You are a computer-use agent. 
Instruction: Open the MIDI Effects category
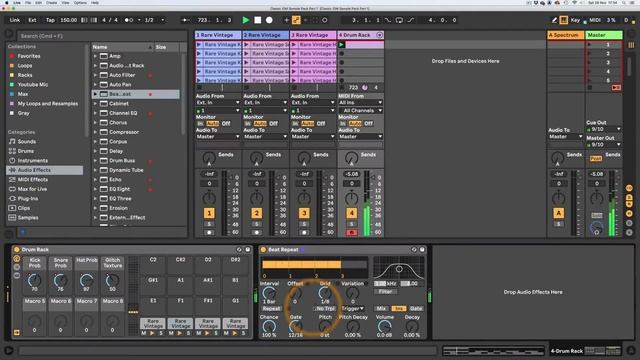click(32, 180)
